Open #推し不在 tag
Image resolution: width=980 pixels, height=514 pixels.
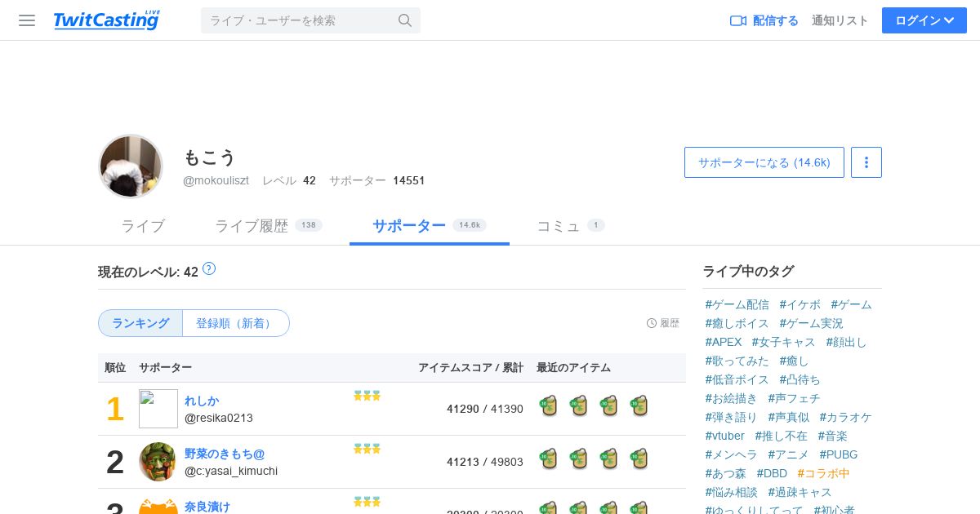(x=782, y=436)
